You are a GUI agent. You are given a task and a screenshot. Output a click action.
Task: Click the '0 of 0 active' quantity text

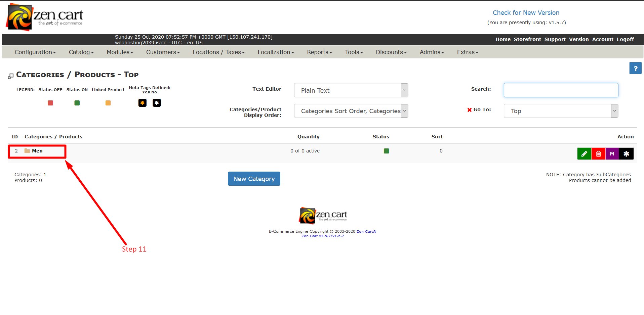305,151
